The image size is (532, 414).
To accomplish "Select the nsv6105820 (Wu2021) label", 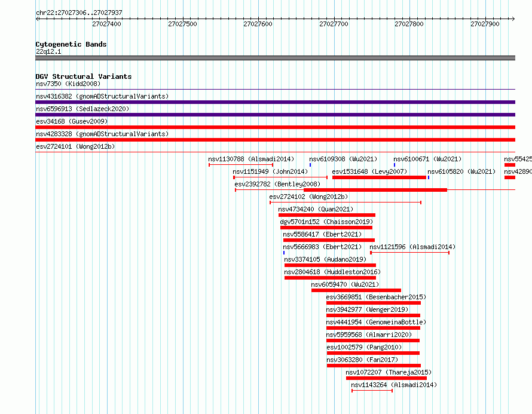I will click(461, 171).
